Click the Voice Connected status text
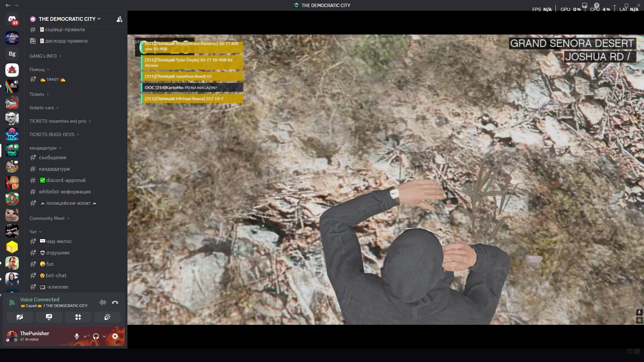This screenshot has width=644, height=362. 40,300
